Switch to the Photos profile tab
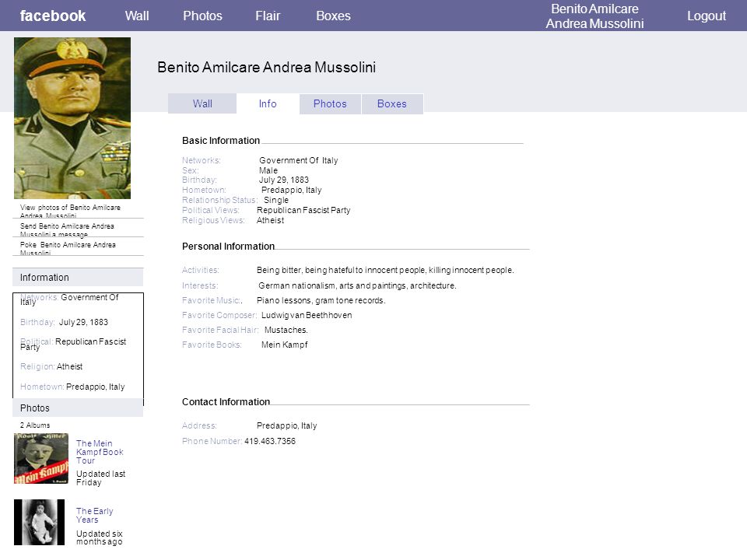The height and width of the screenshot is (560, 747). (330, 103)
